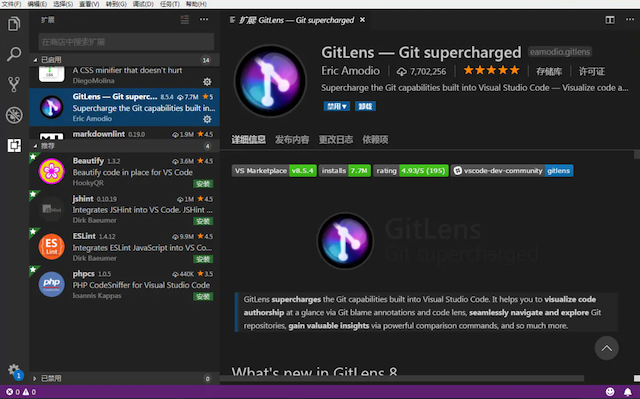The width and height of the screenshot is (640, 399).
Task: Click the extension search input field
Action: pyautogui.click(x=126, y=42)
